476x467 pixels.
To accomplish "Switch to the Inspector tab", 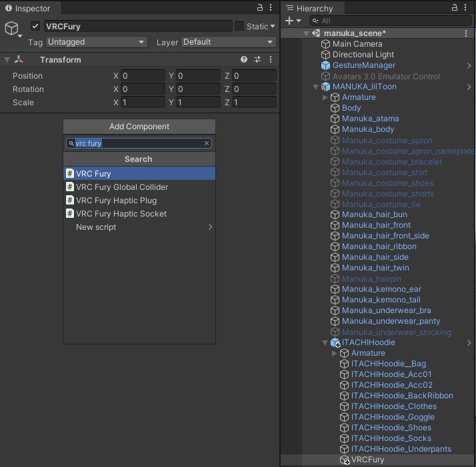I will point(31,8).
